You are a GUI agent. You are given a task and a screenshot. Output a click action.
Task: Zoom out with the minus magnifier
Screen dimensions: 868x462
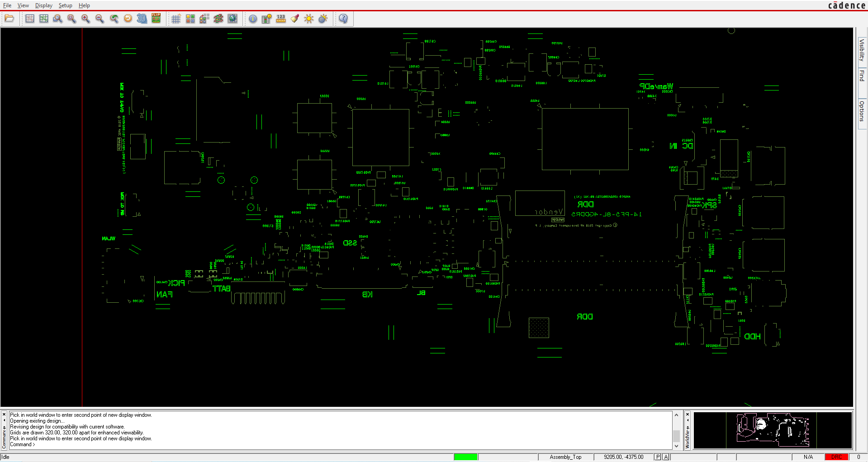pyautogui.click(x=100, y=19)
